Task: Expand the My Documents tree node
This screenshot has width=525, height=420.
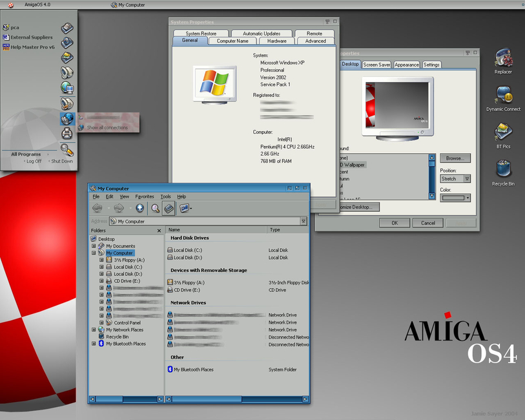Action: pos(94,246)
